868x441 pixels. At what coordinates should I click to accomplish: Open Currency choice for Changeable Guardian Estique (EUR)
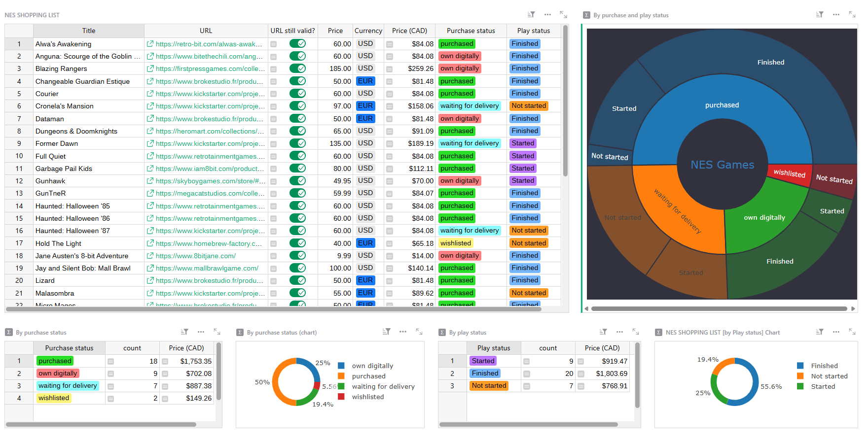pyautogui.click(x=365, y=81)
